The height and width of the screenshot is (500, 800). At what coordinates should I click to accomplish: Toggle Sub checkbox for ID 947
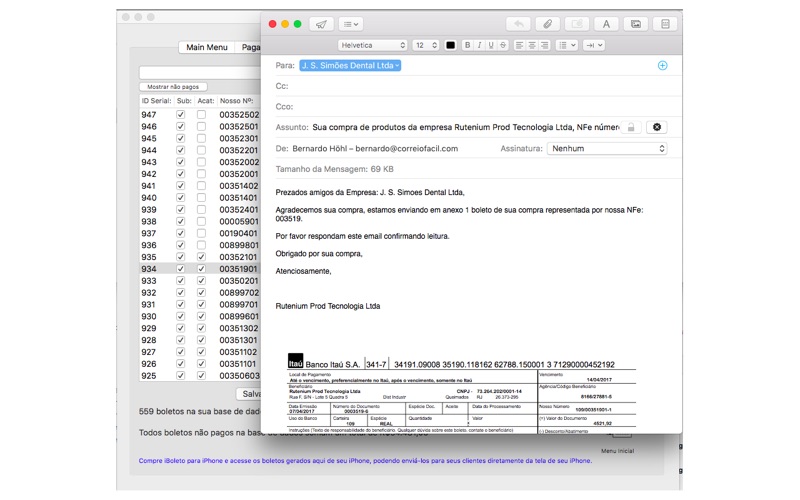coord(180,114)
